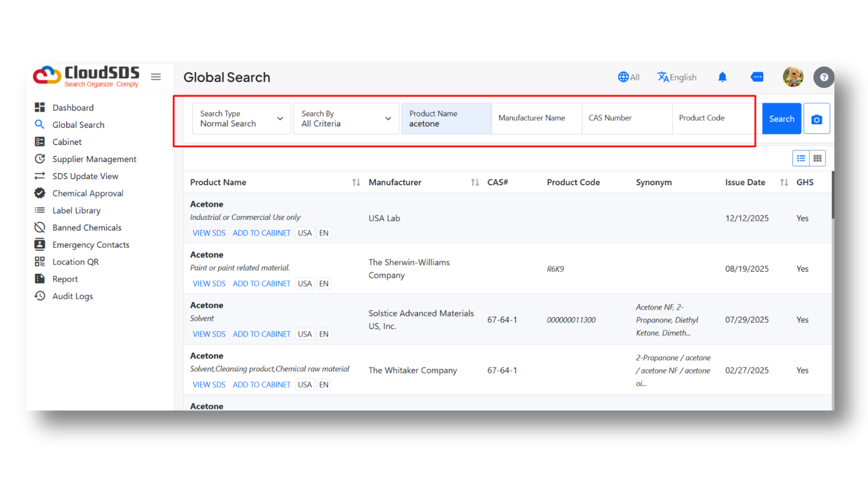The height and width of the screenshot is (488, 868).
Task: Open the notifications bell
Action: [x=722, y=77]
